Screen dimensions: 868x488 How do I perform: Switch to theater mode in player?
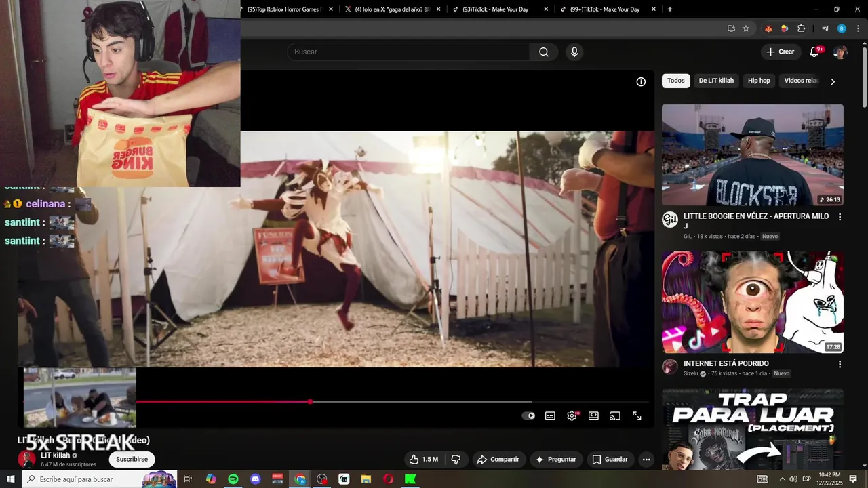click(593, 415)
